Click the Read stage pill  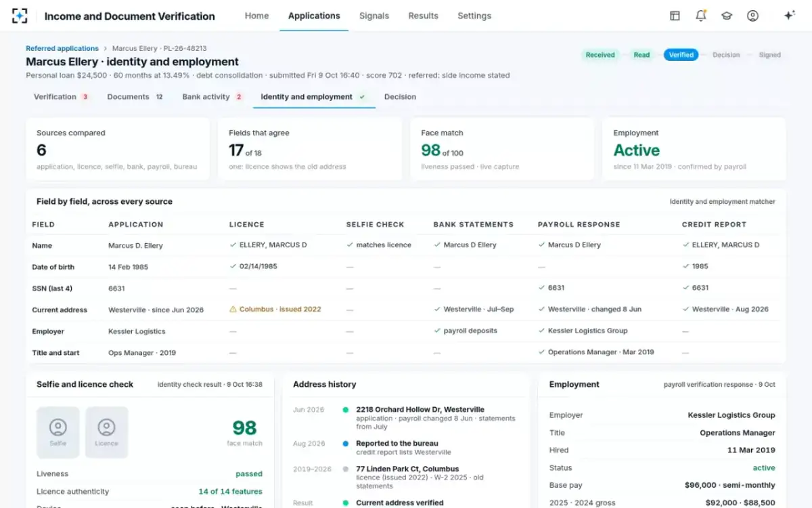click(641, 55)
